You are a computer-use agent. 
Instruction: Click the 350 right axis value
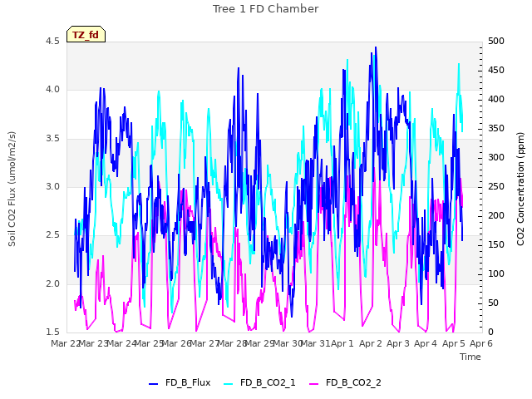click(x=496, y=129)
